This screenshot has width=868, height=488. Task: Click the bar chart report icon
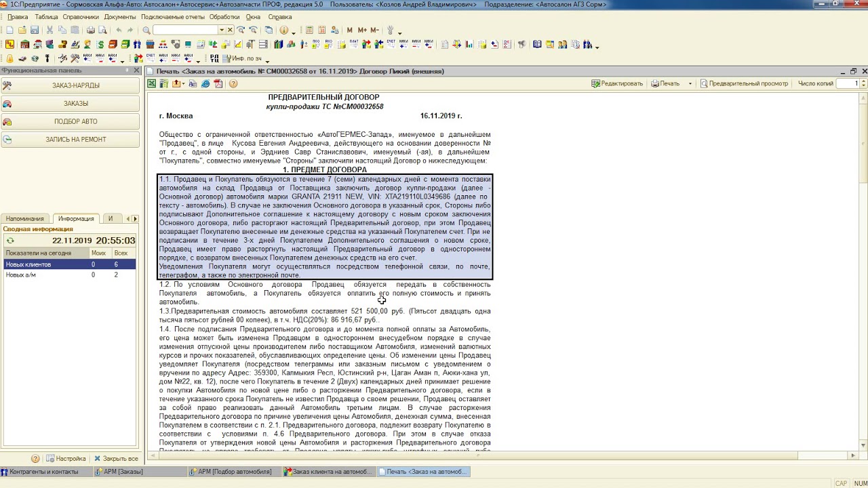point(469,45)
